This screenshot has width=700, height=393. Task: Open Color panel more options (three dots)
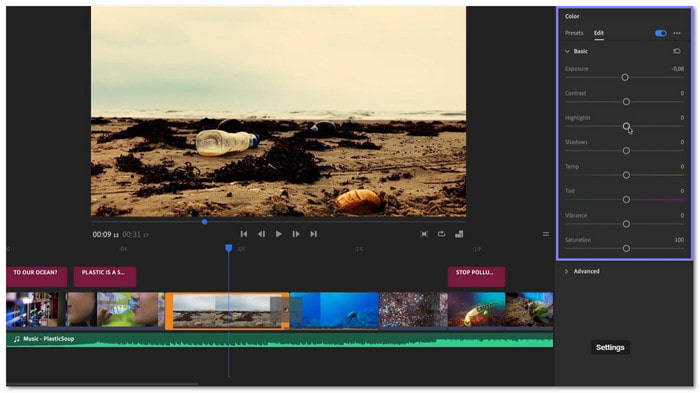(677, 33)
